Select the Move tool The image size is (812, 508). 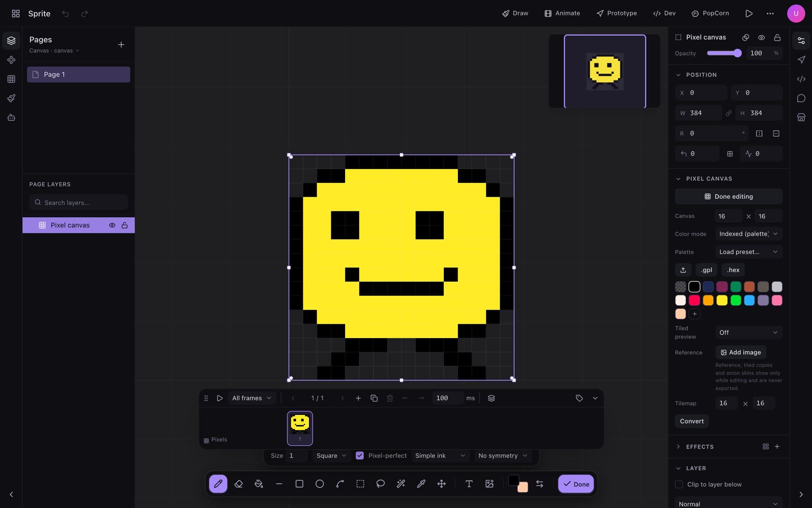(x=441, y=484)
